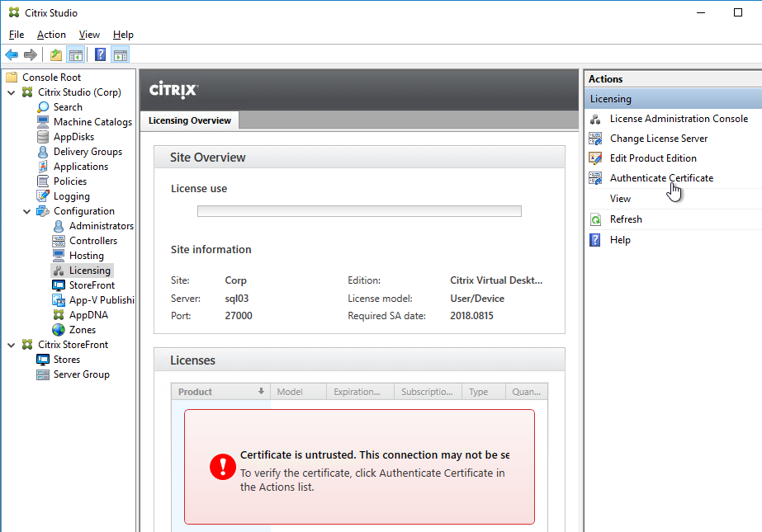Click Authenticate Certificate action
This screenshot has width=762, height=532.
tap(661, 178)
